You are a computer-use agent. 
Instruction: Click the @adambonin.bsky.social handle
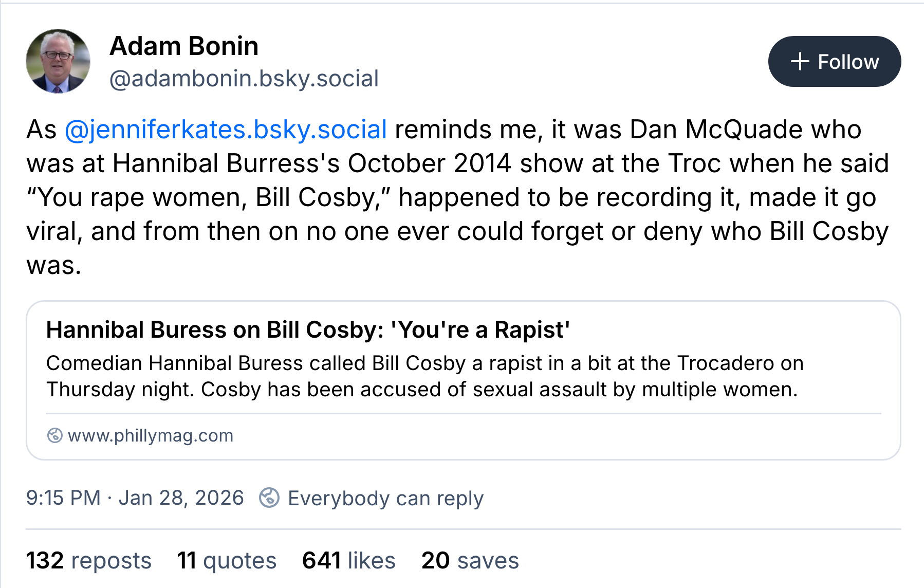pyautogui.click(x=244, y=79)
